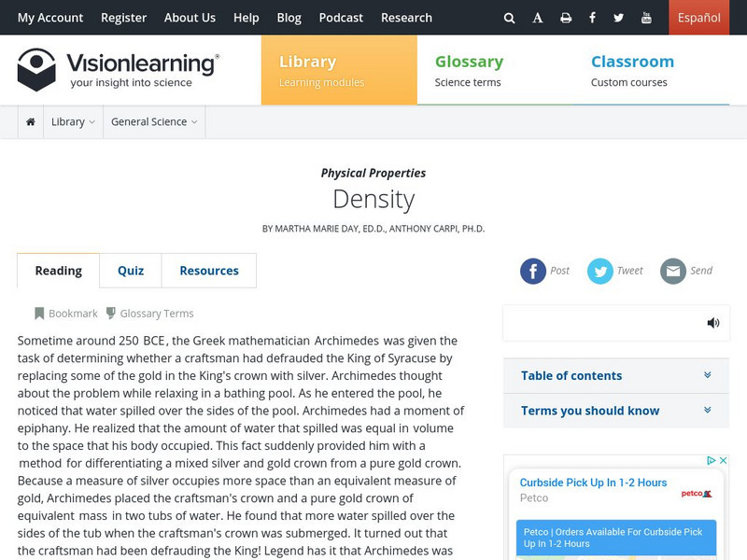Open the Library breadcrumb dropdown

[x=73, y=122]
